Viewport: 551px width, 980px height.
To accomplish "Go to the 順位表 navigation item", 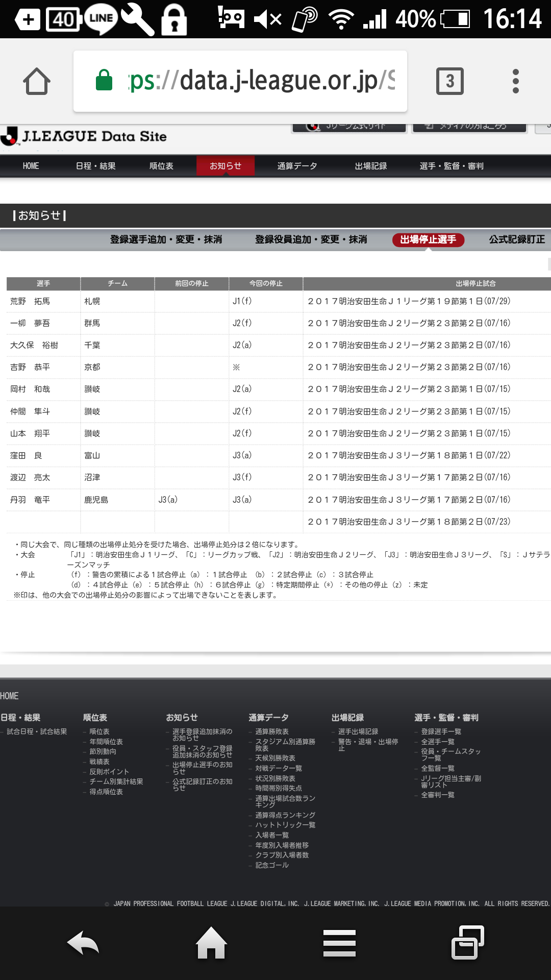I will (x=161, y=166).
